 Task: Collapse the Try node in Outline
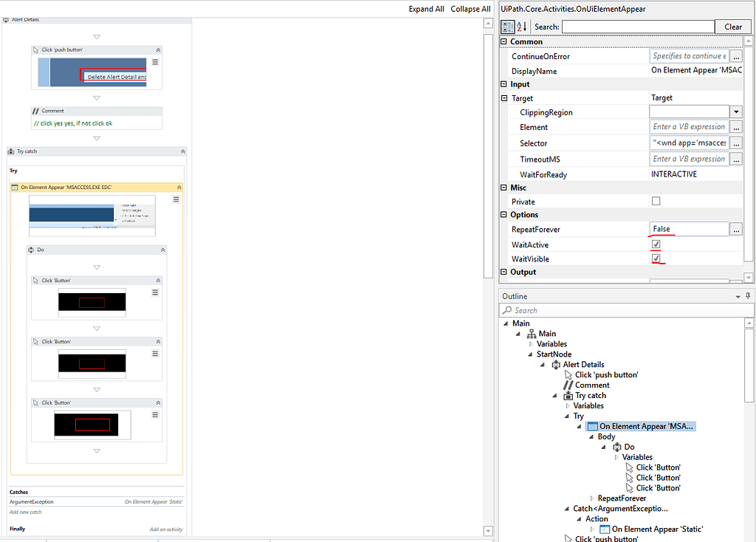coord(568,416)
